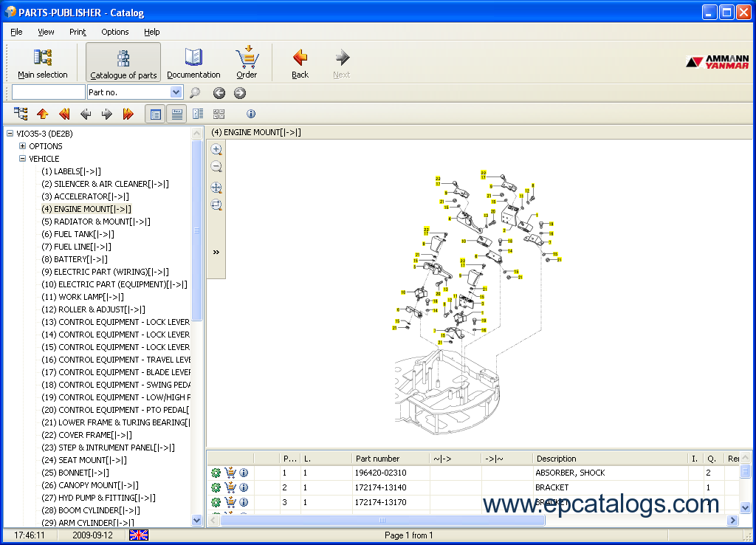Expand the diagram side toolbar chevron
Image resolution: width=756 pixels, height=545 pixels.
pos(216,252)
